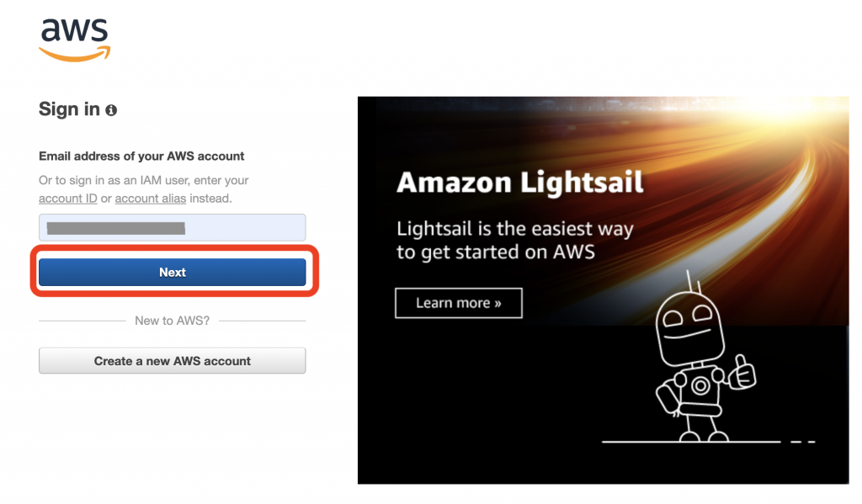Focus the email address input field
Viewport: 862px width, 504px height.
[172, 227]
